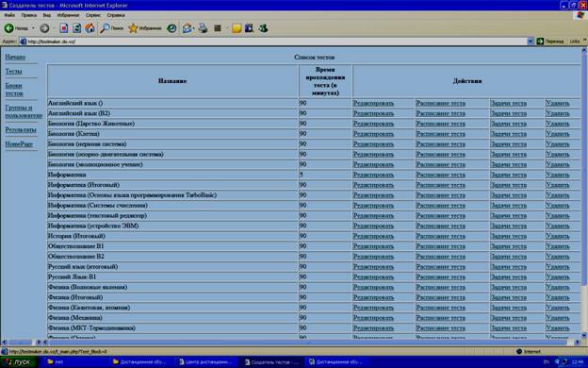Click inside the address bar URL field

pos(273,42)
